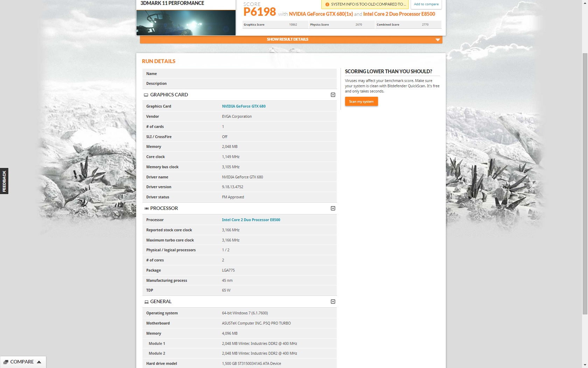Select the Motherboard value ASUSTeK P5Q PRO TURBO
Viewport: 588px width, 368px height.
(x=256, y=323)
